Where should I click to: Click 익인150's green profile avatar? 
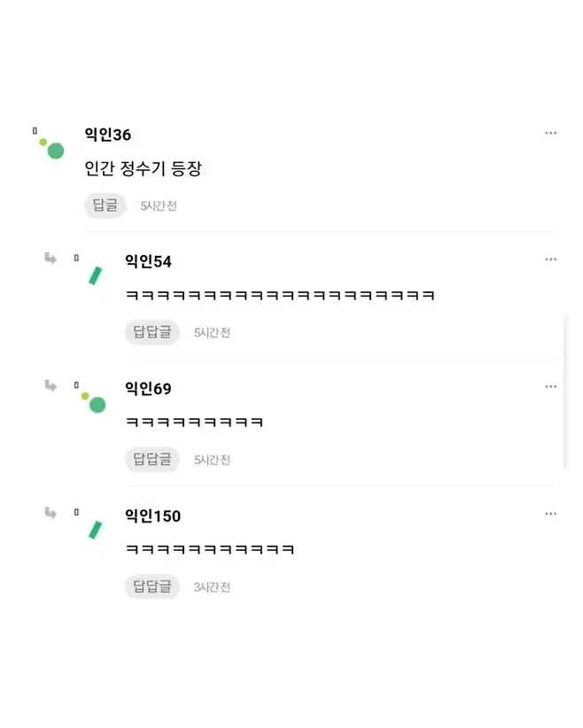pyautogui.click(x=93, y=530)
